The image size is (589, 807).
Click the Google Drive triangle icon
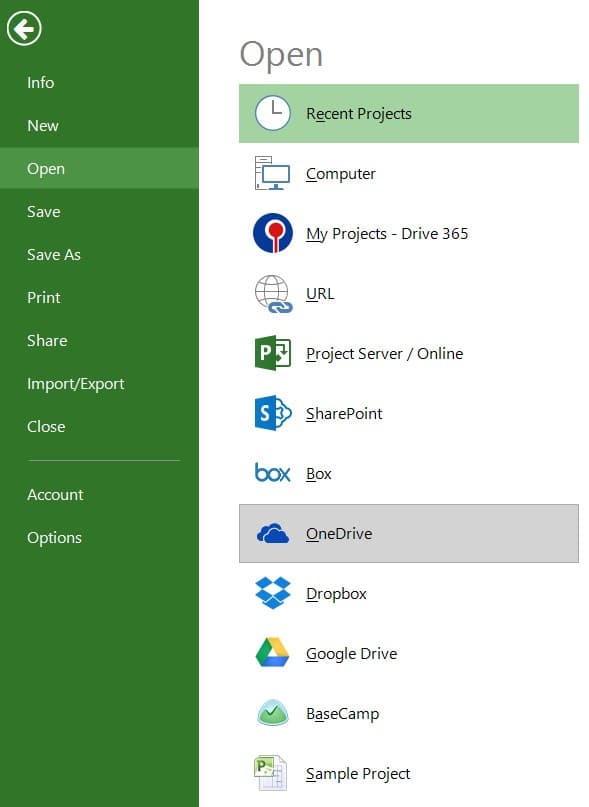click(x=272, y=653)
